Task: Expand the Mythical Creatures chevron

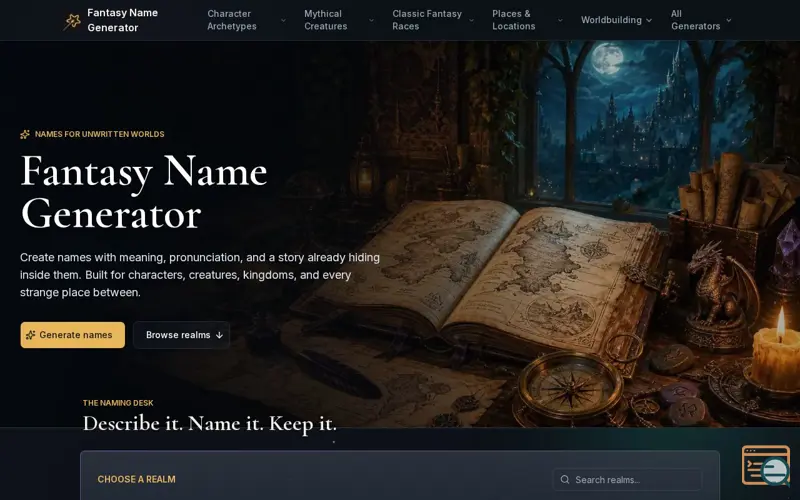Action: pos(371,20)
